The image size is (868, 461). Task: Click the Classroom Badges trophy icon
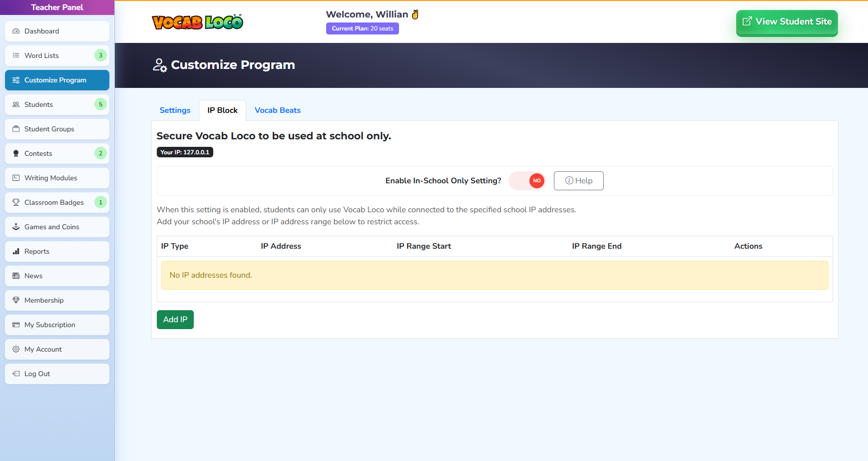[x=16, y=202]
